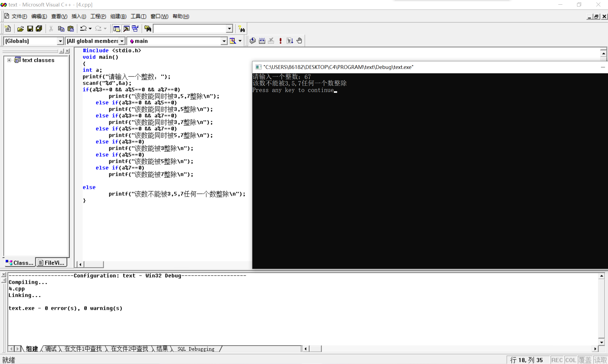Select the 组建 output tab
Screen dimensions: 608x364
[x=32, y=349]
